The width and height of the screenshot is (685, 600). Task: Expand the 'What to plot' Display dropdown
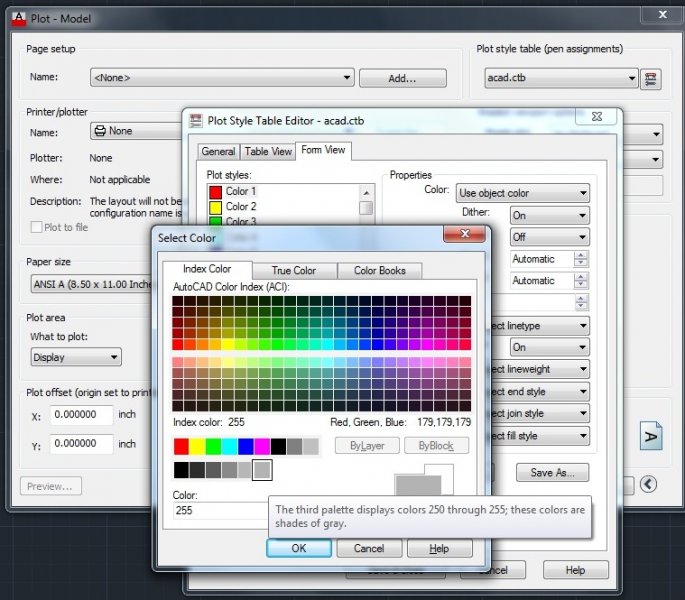pyautogui.click(x=76, y=357)
